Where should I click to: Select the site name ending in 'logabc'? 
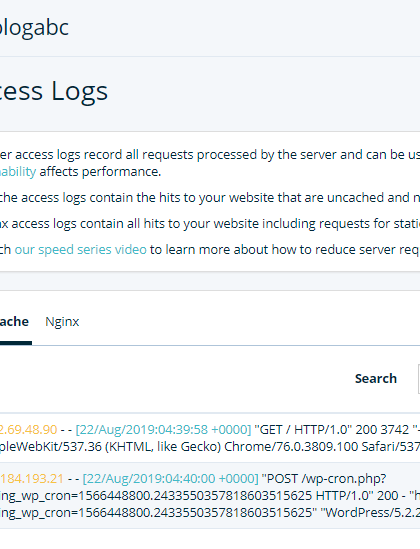point(34,27)
